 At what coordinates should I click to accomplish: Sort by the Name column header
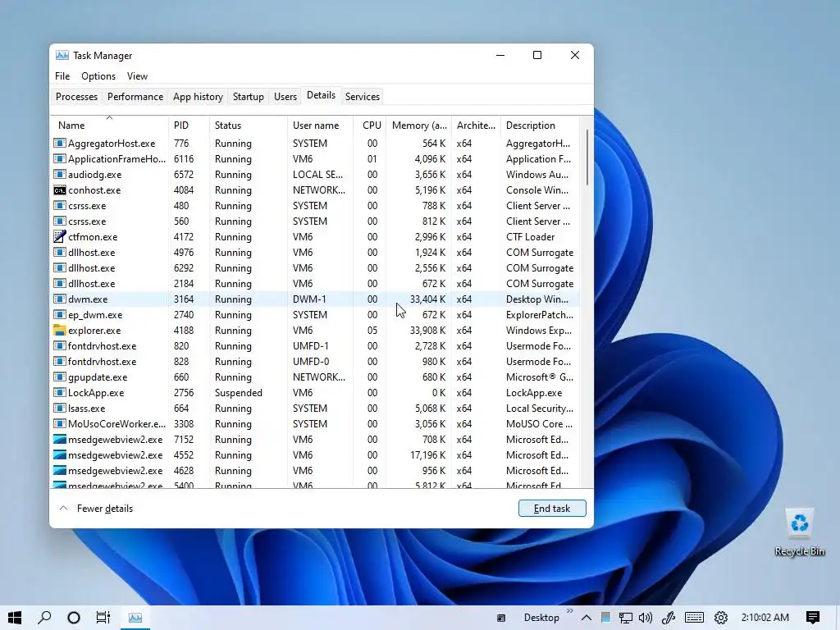pyautogui.click(x=109, y=125)
